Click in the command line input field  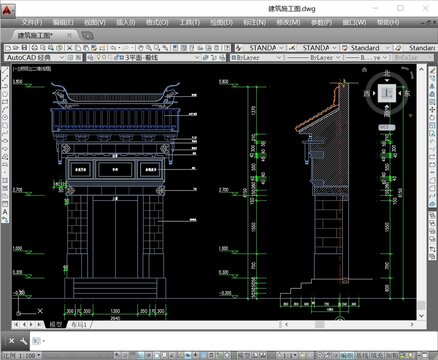coord(233,341)
